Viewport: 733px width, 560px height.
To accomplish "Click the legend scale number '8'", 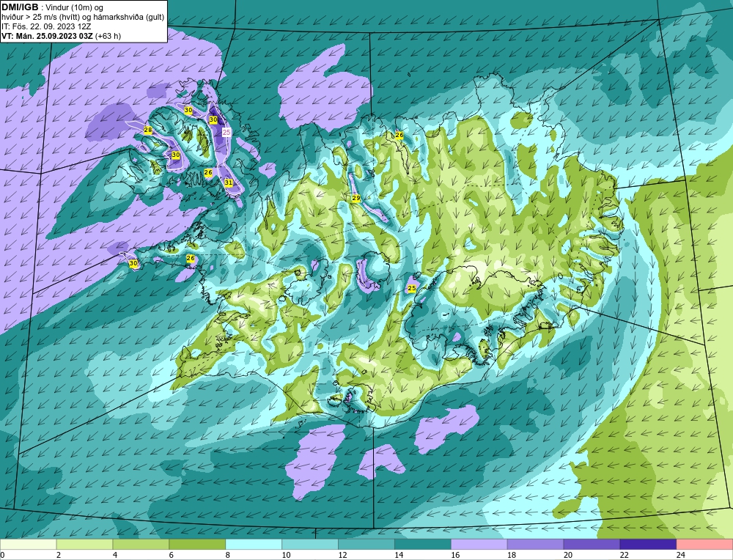I will click(228, 555).
